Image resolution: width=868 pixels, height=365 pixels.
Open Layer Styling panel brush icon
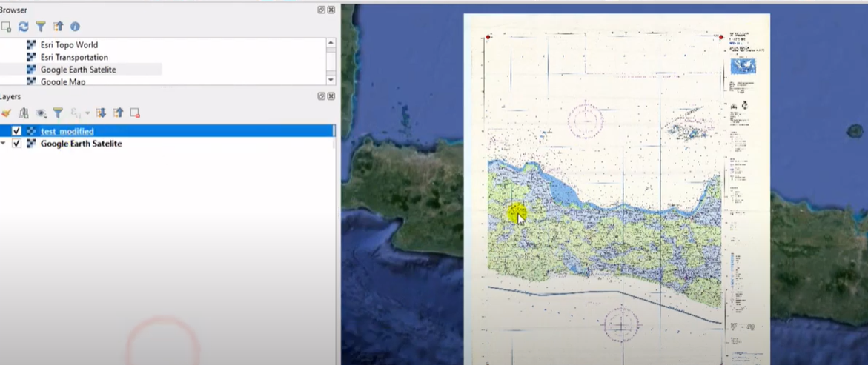point(6,113)
